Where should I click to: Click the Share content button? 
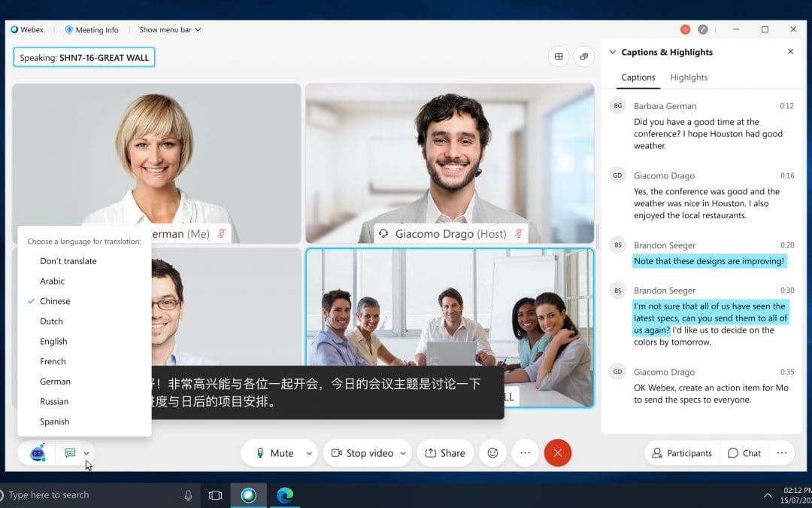tap(445, 453)
